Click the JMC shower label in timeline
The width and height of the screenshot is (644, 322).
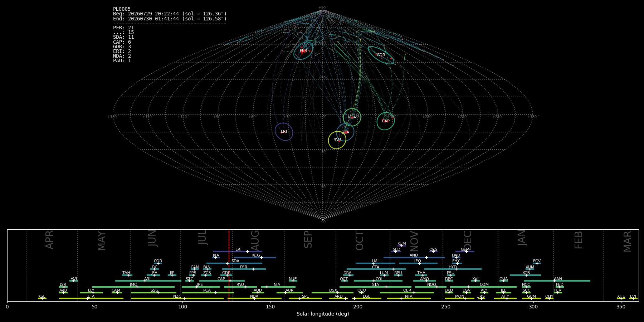pos(133,285)
